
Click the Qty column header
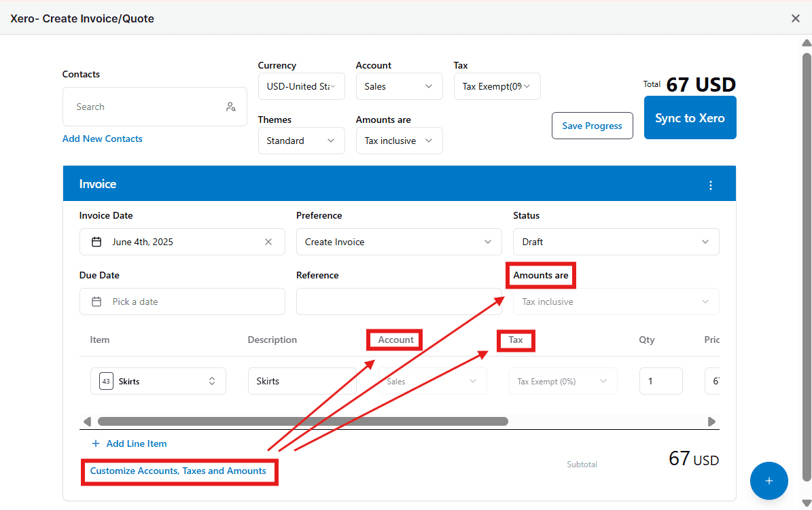[646, 340]
